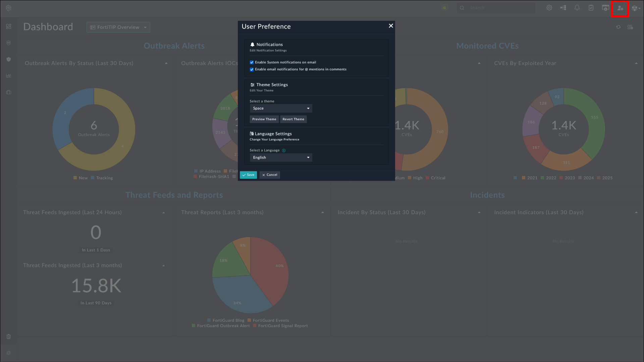
Task: Click the Preview Theme button
Action: click(x=264, y=119)
